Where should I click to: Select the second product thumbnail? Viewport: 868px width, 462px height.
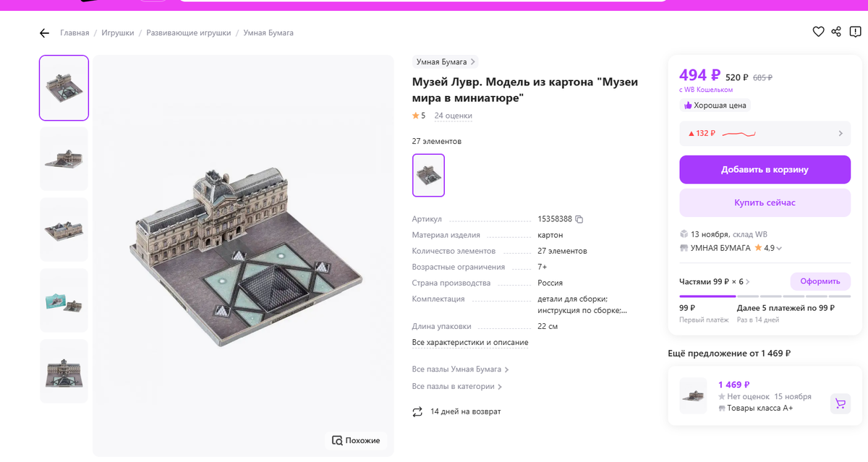tap(64, 159)
